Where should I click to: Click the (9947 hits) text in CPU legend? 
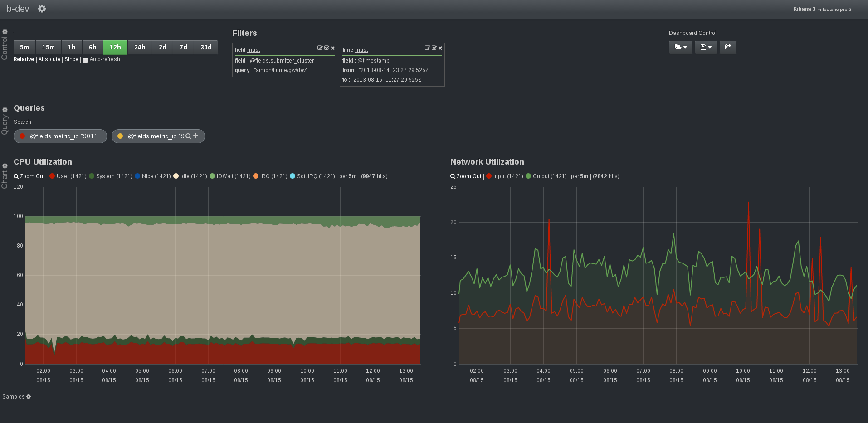pos(375,176)
